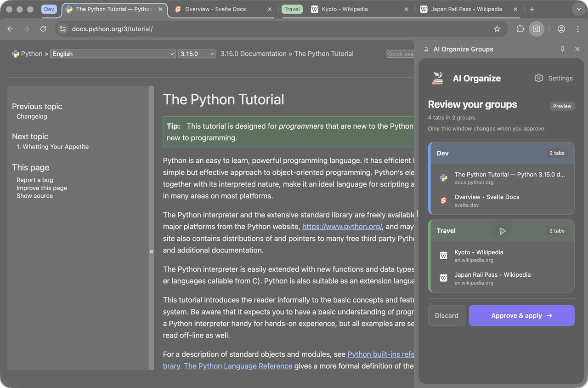Viewport: 588px width, 388px height.
Task: Open the profile avatar icon
Action: [x=561, y=29]
